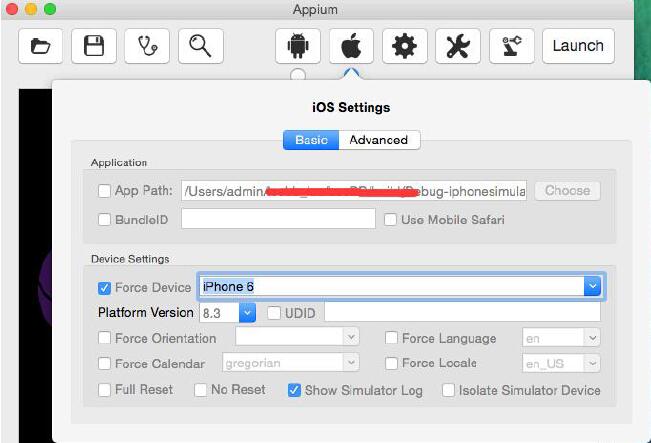651x443 pixels.
Task: Check Force Locale option
Action: click(391, 363)
